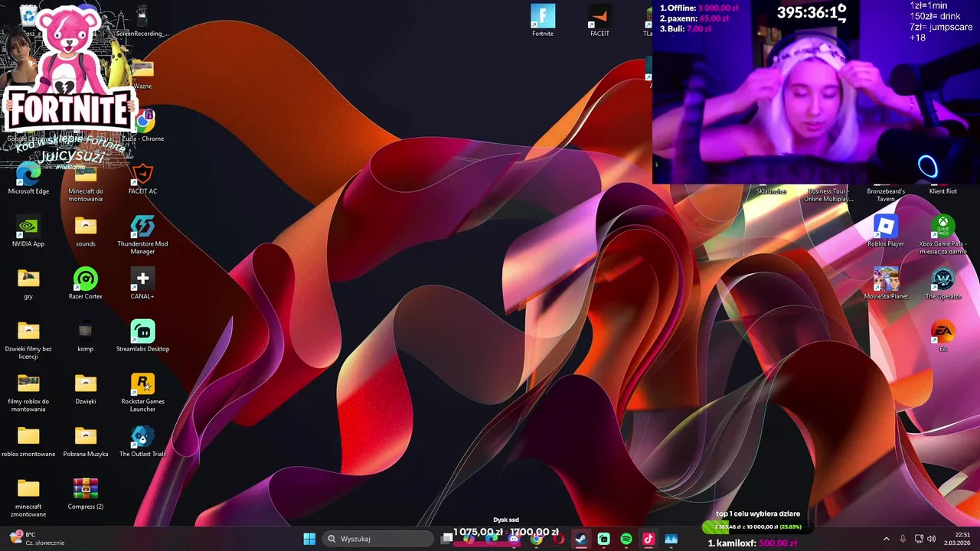Open the filmy roblox do montowania folder
The height and width of the screenshot is (551, 980).
point(28,393)
